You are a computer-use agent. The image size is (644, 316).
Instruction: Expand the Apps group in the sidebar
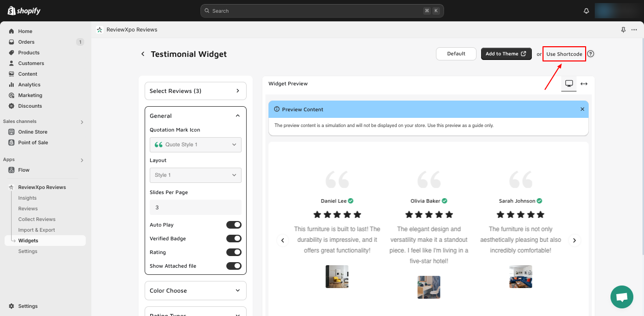coord(82,160)
